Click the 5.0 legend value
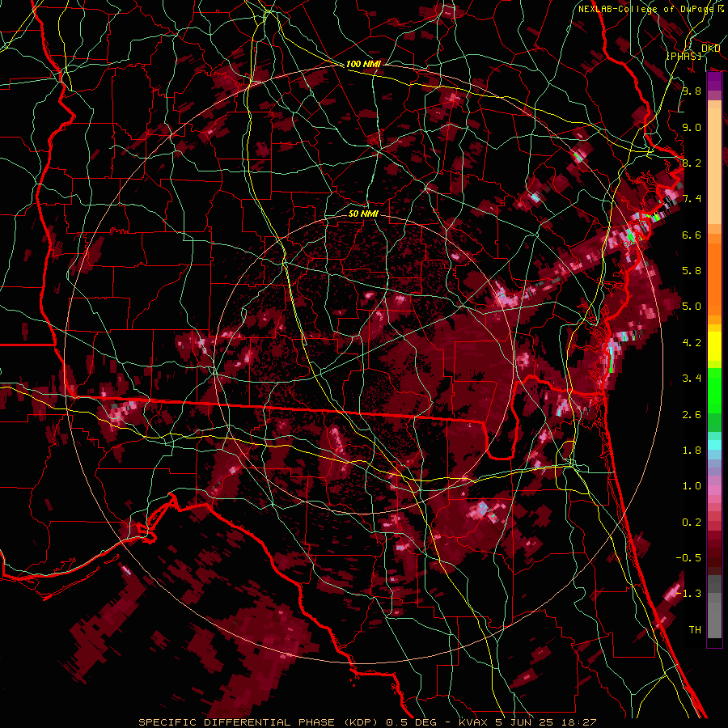Image resolution: width=728 pixels, height=728 pixels. [692, 307]
